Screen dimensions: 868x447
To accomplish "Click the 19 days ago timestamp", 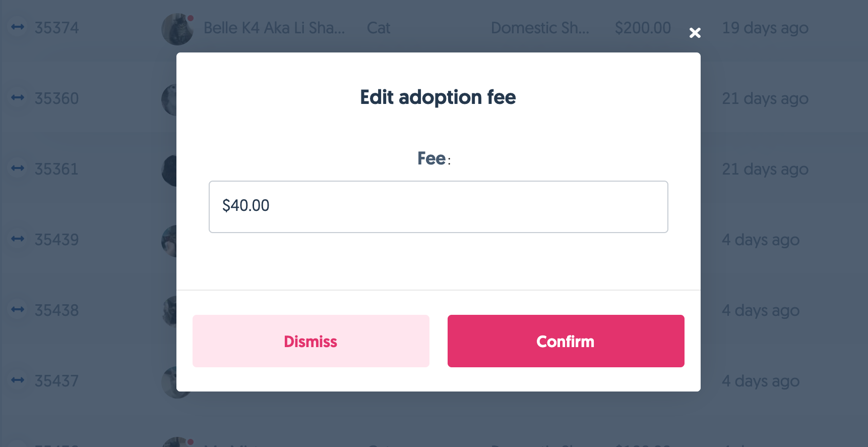I will (765, 28).
